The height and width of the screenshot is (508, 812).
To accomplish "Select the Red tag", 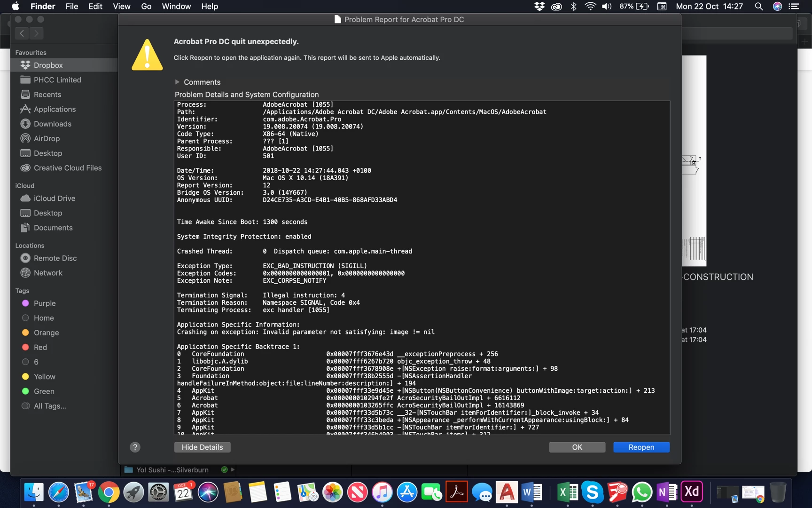I will point(64,347).
